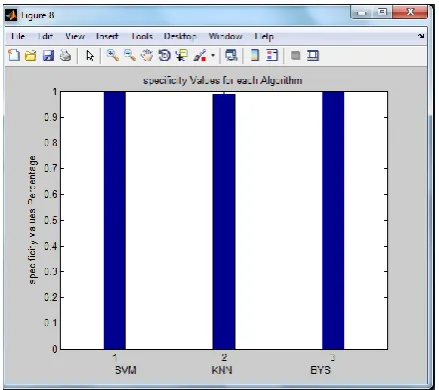Click the BYS bar in the chart

coord(333,220)
